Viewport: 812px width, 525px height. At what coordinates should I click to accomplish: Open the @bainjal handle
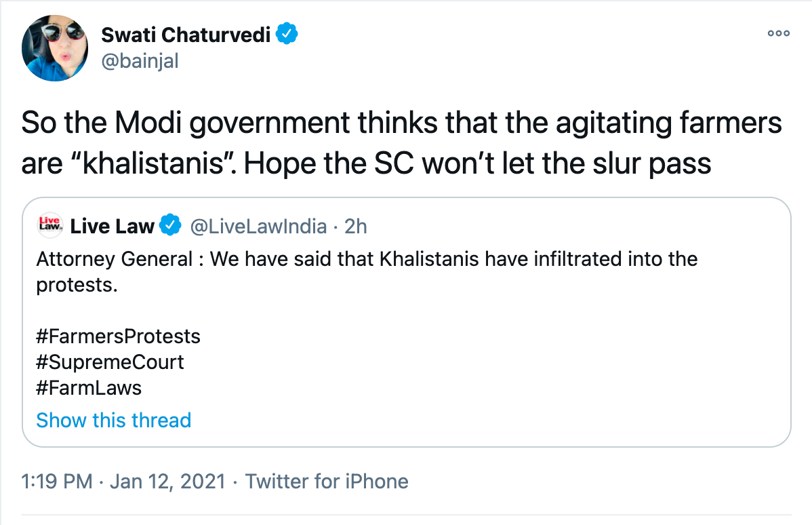point(140,61)
